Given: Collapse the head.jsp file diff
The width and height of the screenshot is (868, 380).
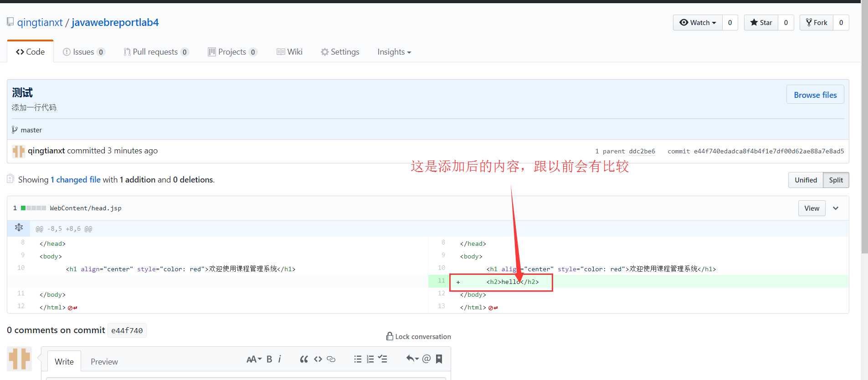Looking at the screenshot, I should [x=836, y=208].
